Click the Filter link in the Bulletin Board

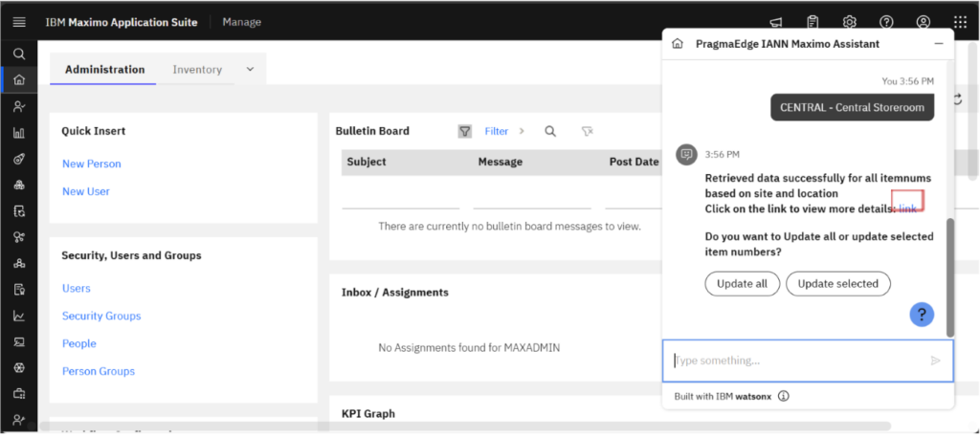[x=497, y=131]
